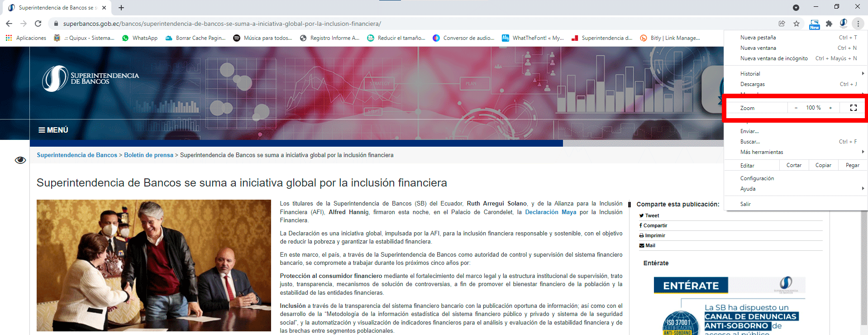Open the Declaración Maya link
Screen dimensions: 868x335
(551, 212)
